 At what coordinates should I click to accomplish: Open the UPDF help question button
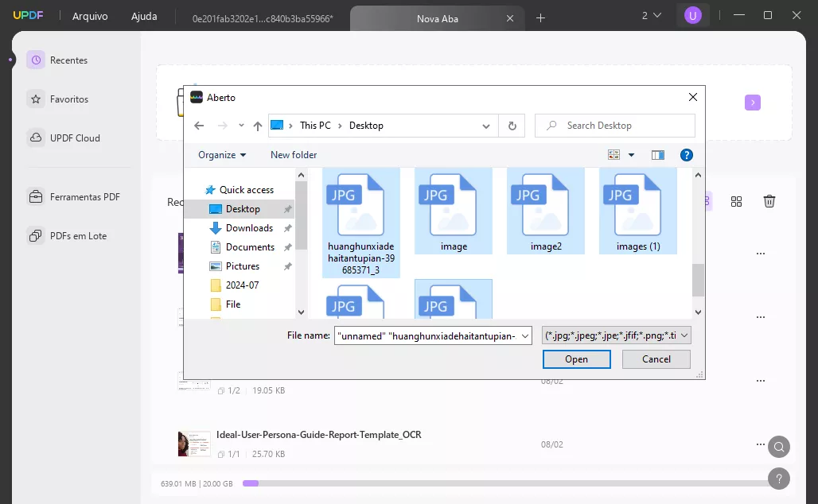pyautogui.click(x=778, y=479)
